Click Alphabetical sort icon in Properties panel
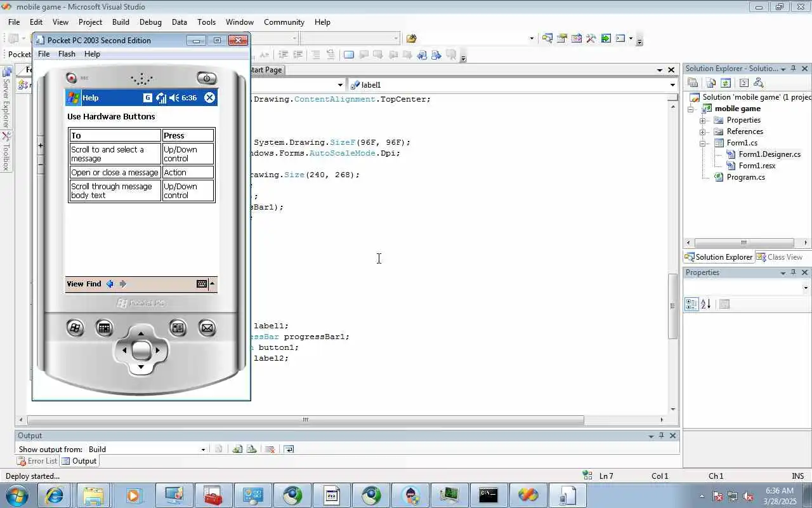The width and height of the screenshot is (812, 508). click(x=706, y=304)
